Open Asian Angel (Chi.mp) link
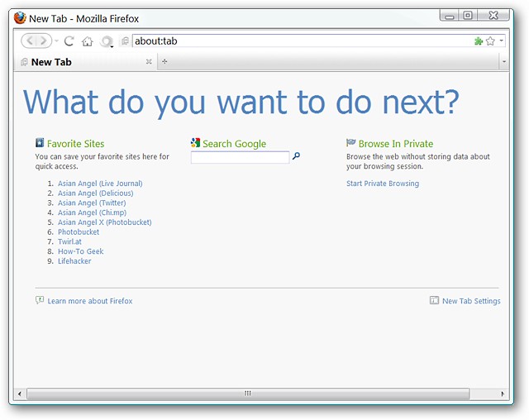The image size is (529, 420). [92, 212]
